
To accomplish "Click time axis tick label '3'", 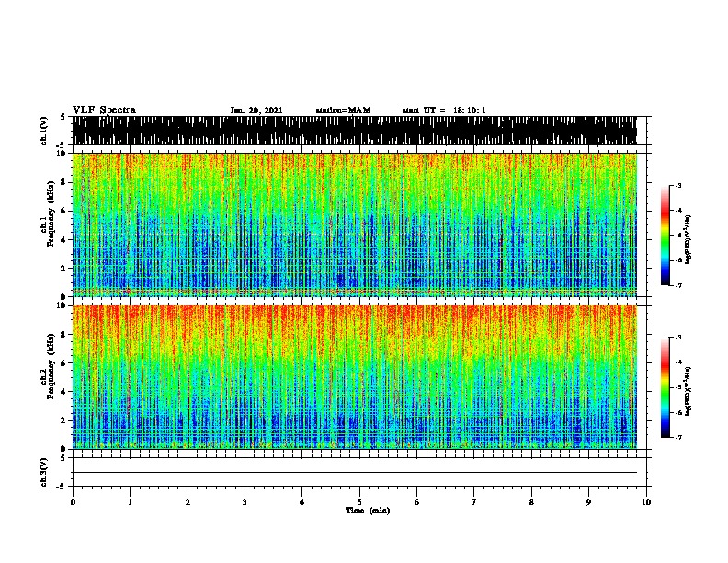I will coord(245,502).
